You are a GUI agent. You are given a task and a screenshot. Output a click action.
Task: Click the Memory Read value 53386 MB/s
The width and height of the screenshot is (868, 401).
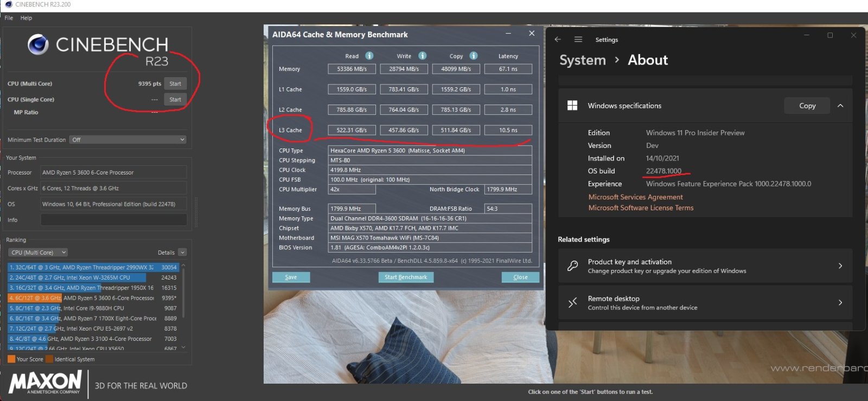coord(352,69)
